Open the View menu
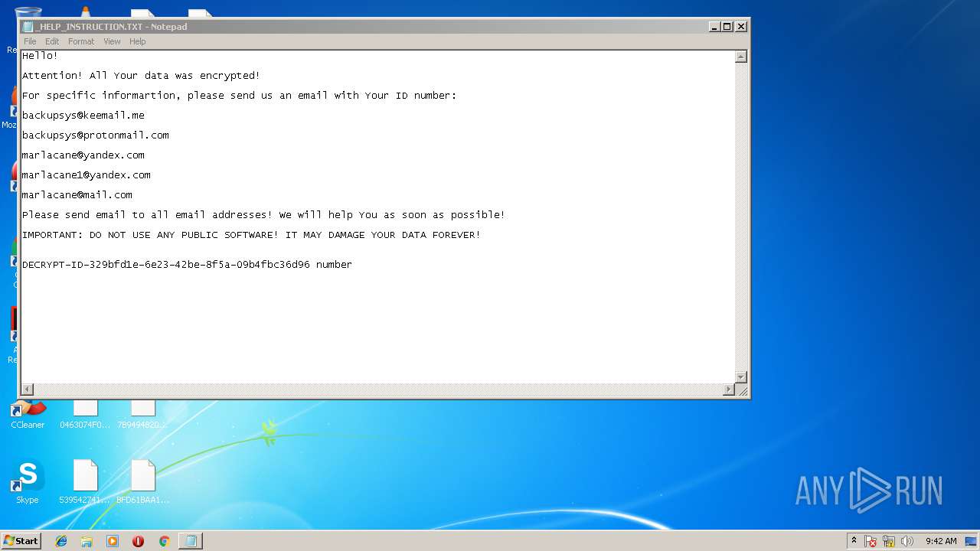980x551 pixels. tap(112, 41)
